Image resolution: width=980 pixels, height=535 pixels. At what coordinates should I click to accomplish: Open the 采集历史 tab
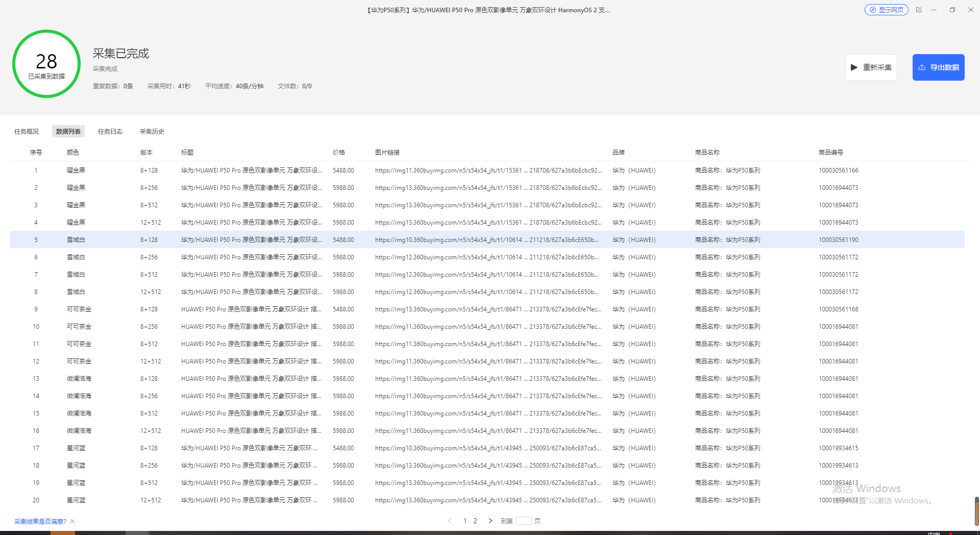click(x=152, y=131)
